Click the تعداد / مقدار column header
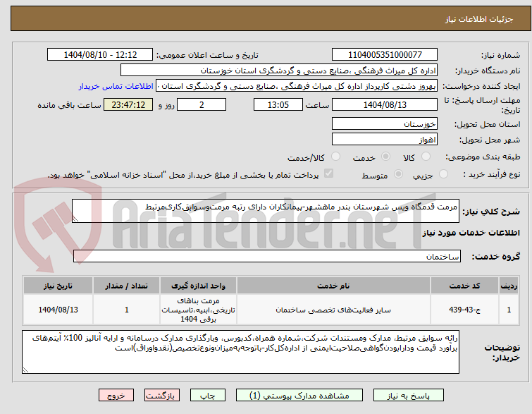The image size is (532, 414). pyautogui.click(x=126, y=286)
